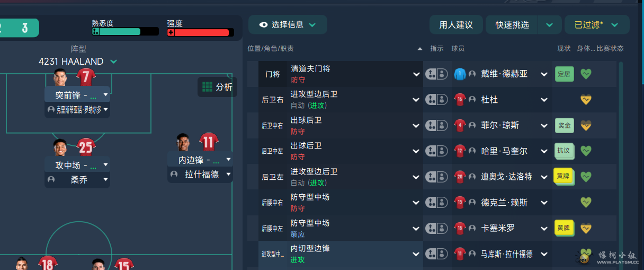Click the 奖金 status icon for 菲尔·琼斯
Viewport: 644px width, 270px height.
coord(564,125)
